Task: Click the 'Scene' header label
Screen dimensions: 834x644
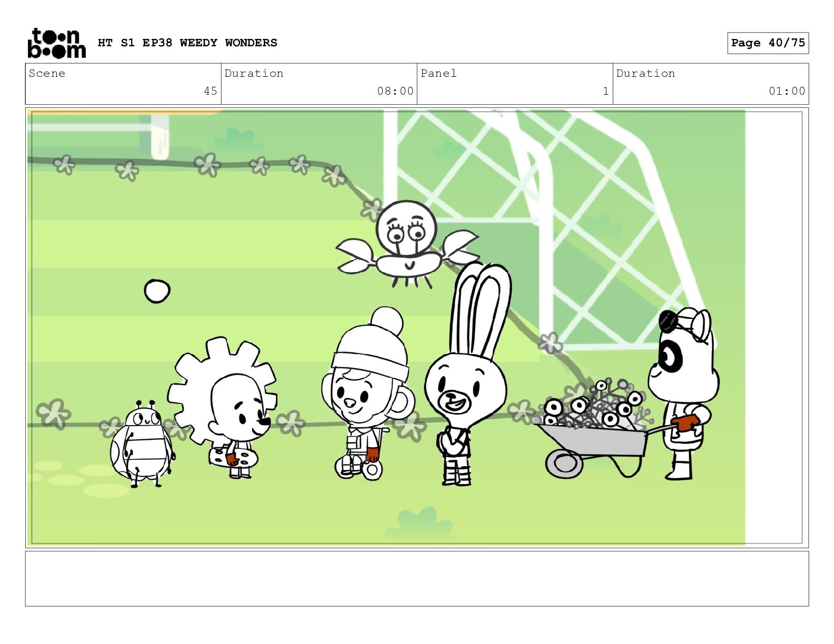Action: pos(47,73)
